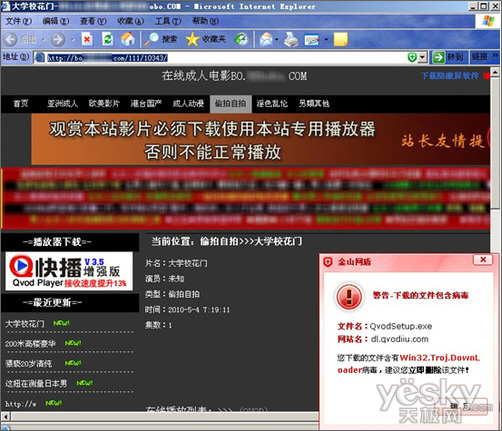The height and width of the screenshot is (431, 502).
Task: Open the 查看(V) menu
Action: tap(93, 21)
